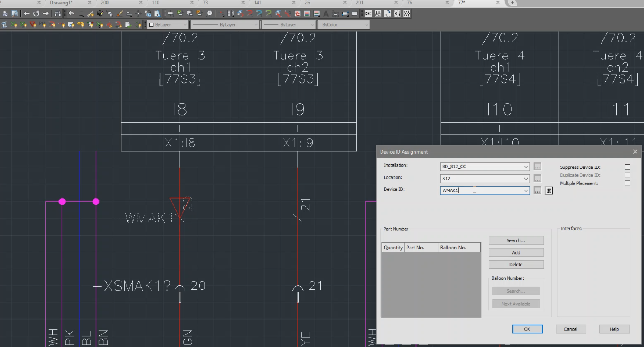The width and height of the screenshot is (644, 347).
Task: Click the binoculars icon beside Device ID field
Action: [x=549, y=191]
